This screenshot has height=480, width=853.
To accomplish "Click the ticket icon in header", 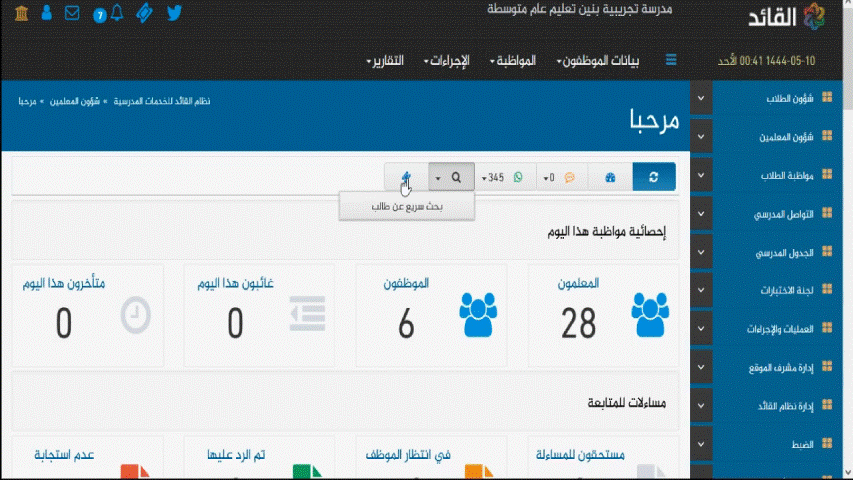I will click(x=145, y=14).
